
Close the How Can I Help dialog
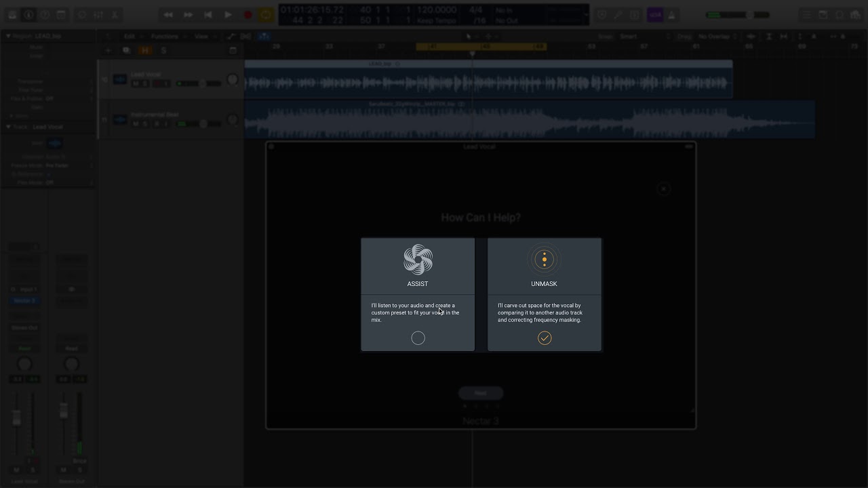click(x=664, y=189)
